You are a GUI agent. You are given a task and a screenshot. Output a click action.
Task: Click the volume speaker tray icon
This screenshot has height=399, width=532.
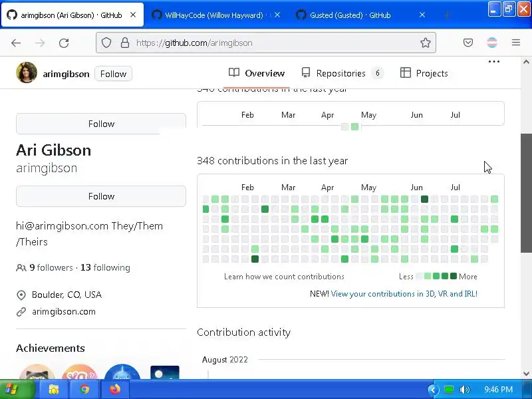click(464, 390)
